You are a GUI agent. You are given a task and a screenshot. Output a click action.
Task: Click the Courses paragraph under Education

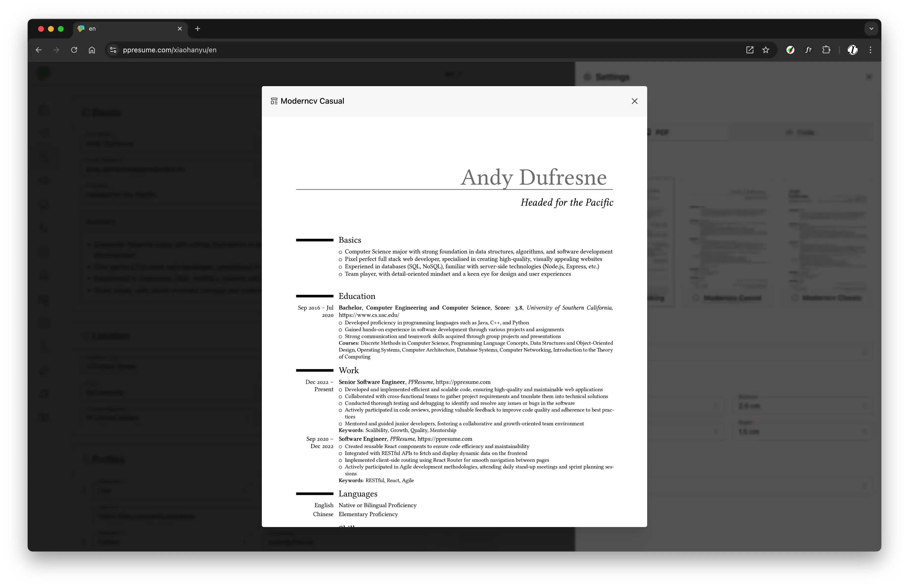[476, 350]
